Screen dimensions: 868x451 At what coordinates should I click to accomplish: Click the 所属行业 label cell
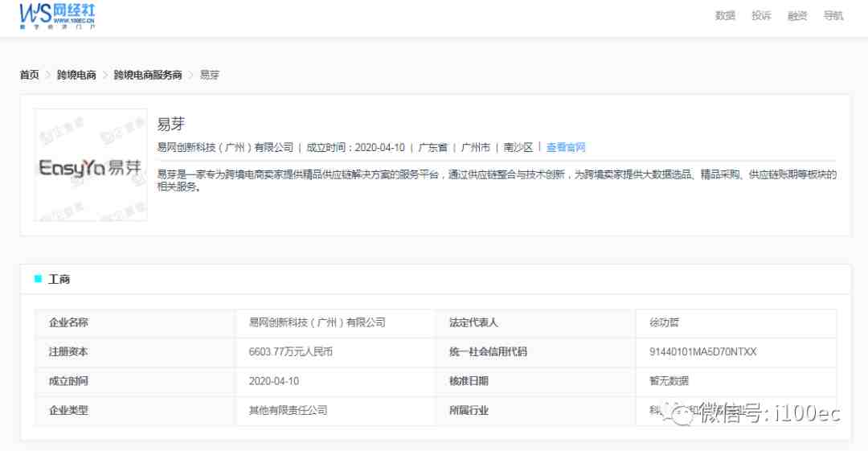tap(536, 411)
